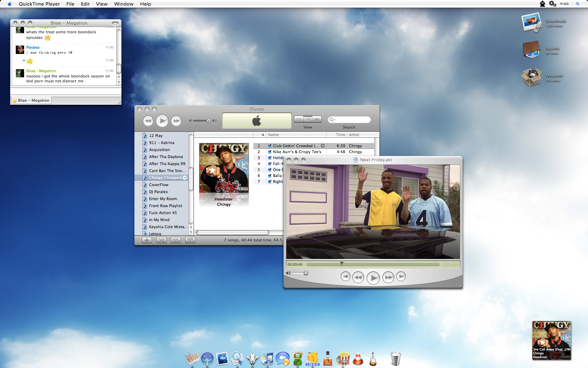Image resolution: width=588 pixels, height=368 pixels.
Task: Adjust QuickTime player volume slider
Action: click(x=300, y=273)
